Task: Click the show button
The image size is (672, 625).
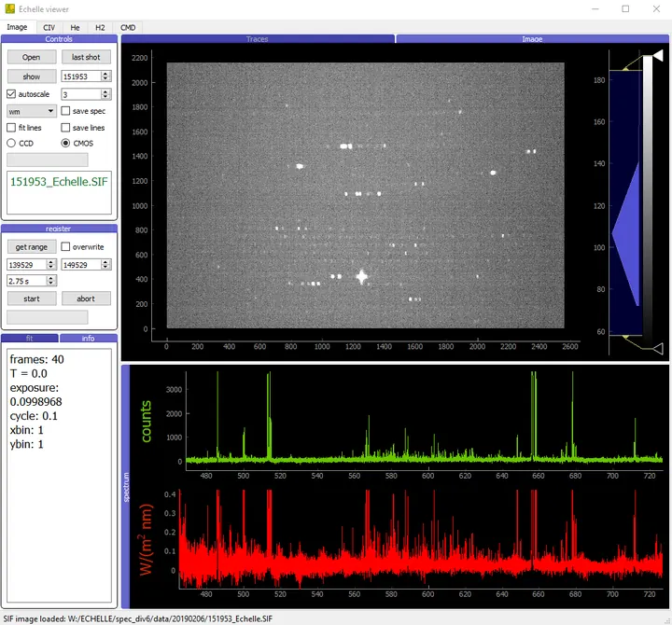Action: [x=32, y=76]
